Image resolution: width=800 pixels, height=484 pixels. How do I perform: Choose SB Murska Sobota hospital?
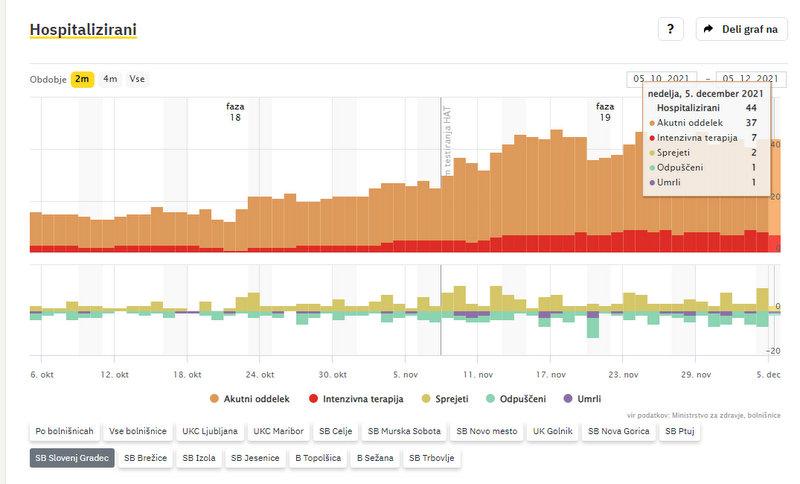tap(402, 432)
